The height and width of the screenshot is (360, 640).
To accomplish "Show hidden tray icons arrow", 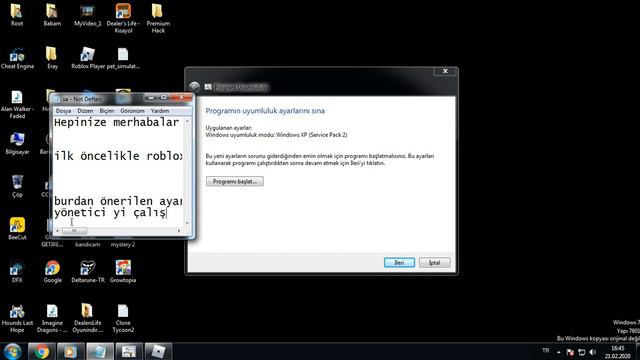I will click(x=559, y=352).
